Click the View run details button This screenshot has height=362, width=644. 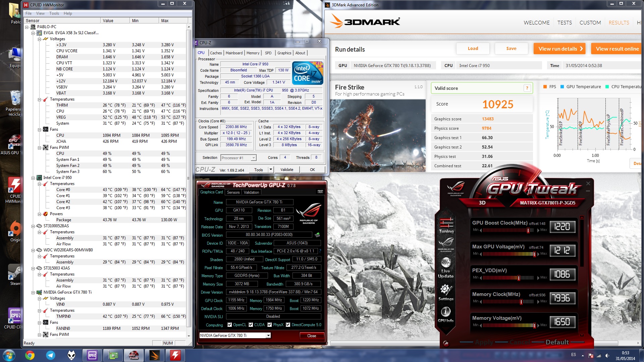point(560,49)
